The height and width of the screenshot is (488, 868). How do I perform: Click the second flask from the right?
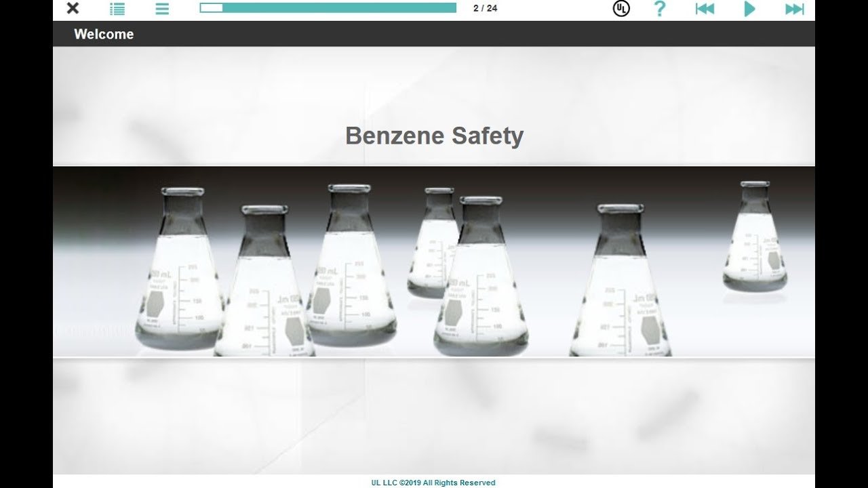tap(620, 291)
